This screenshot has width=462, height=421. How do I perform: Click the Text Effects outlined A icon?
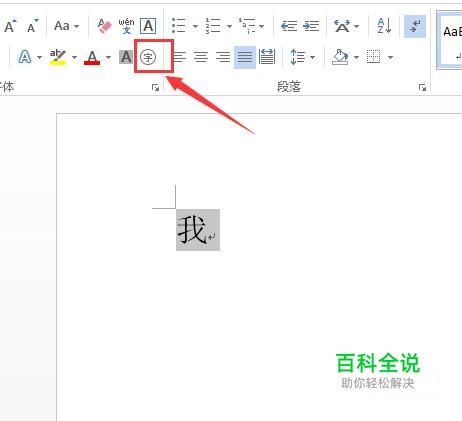pyautogui.click(x=25, y=57)
